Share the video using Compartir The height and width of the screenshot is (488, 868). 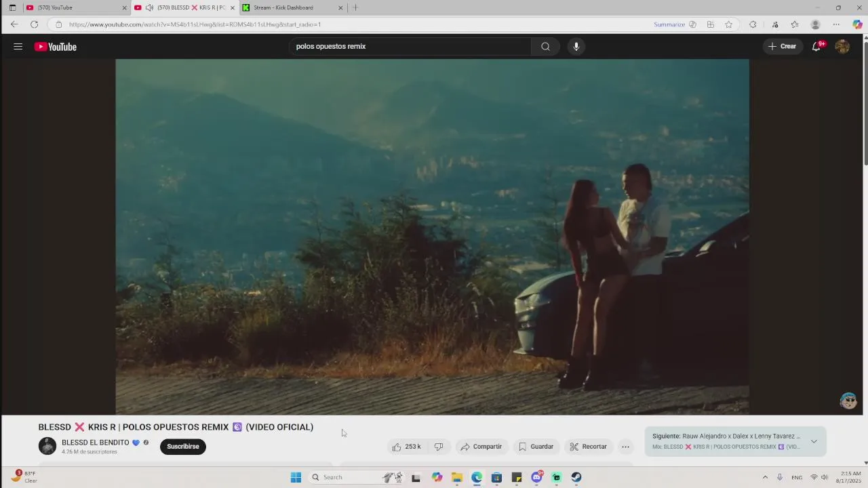click(x=481, y=447)
